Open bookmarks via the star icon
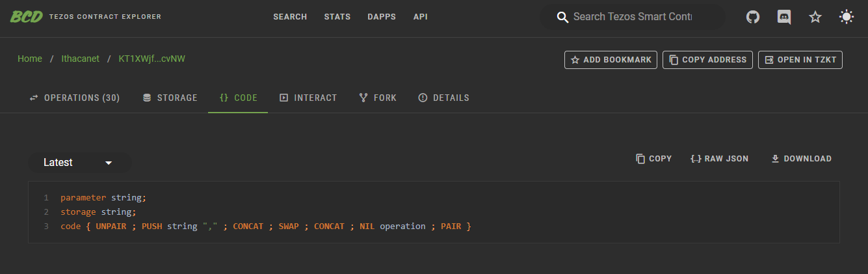Viewport: 868px width, 274px height. click(815, 17)
